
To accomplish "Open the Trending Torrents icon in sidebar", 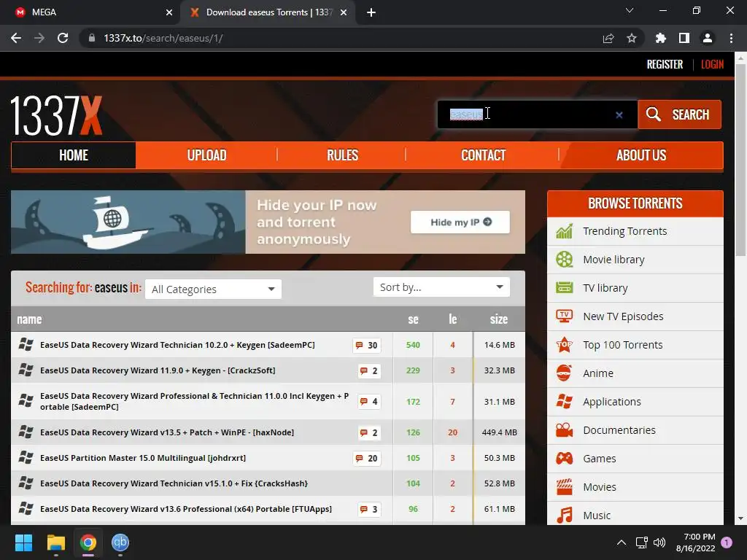I will (564, 231).
